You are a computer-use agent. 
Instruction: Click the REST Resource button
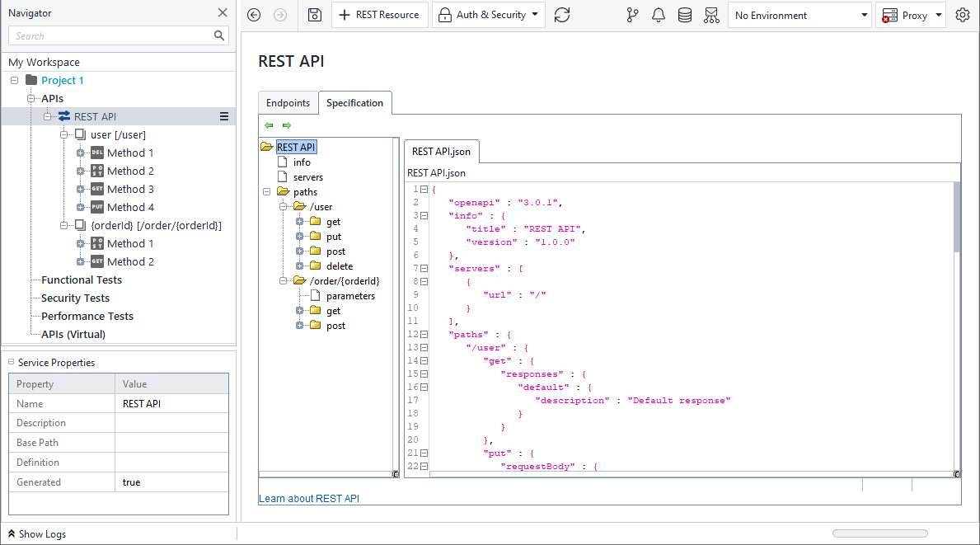(379, 15)
